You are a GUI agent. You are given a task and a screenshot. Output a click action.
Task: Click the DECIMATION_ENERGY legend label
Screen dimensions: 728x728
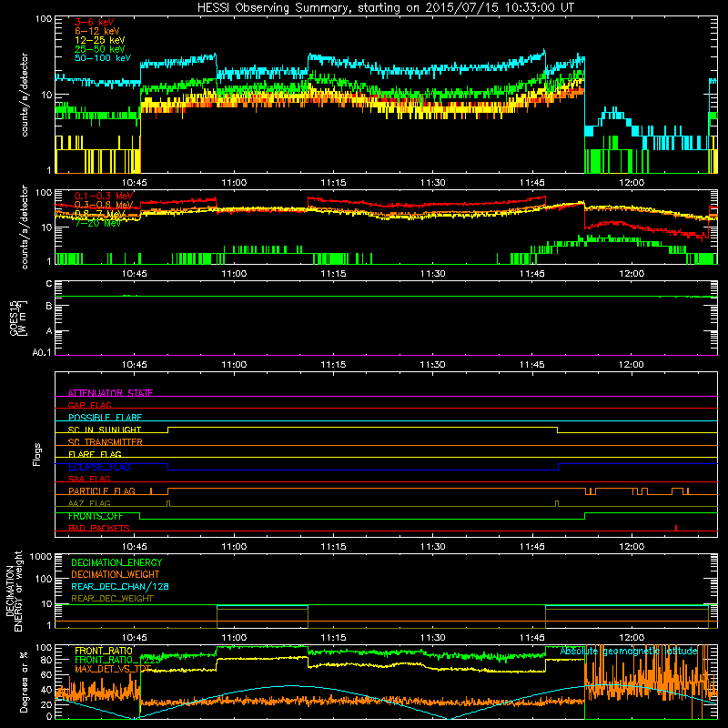(x=116, y=562)
